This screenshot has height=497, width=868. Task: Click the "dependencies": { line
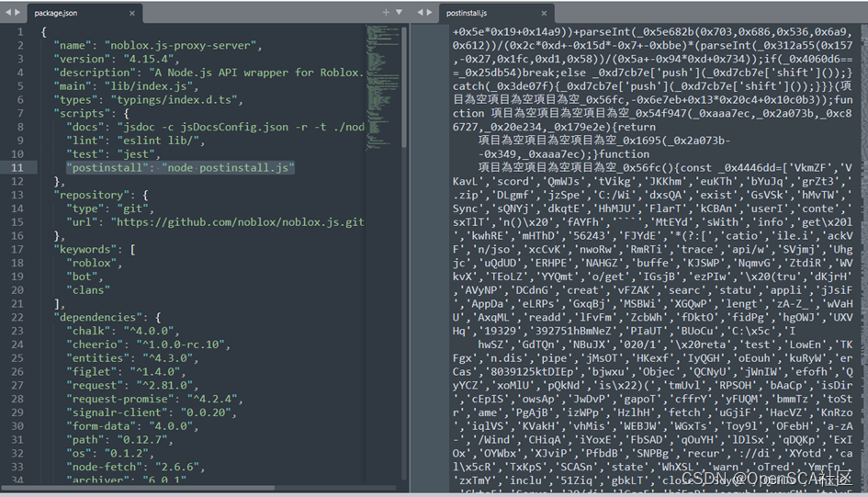click(107, 317)
